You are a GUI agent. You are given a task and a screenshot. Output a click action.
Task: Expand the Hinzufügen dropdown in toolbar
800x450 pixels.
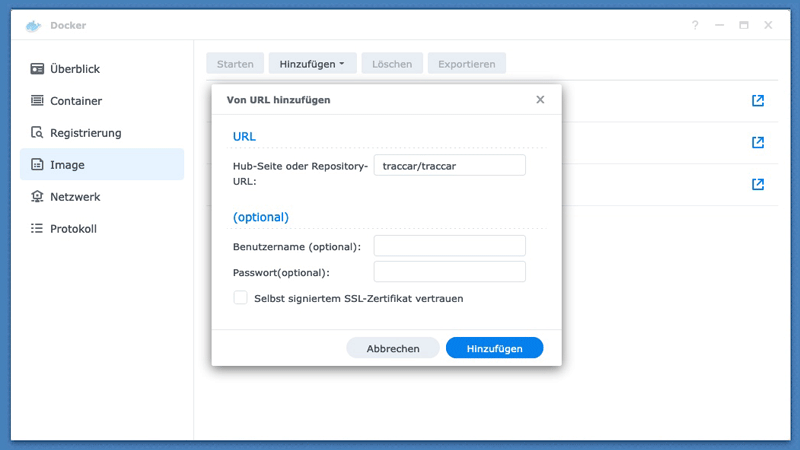[312, 64]
